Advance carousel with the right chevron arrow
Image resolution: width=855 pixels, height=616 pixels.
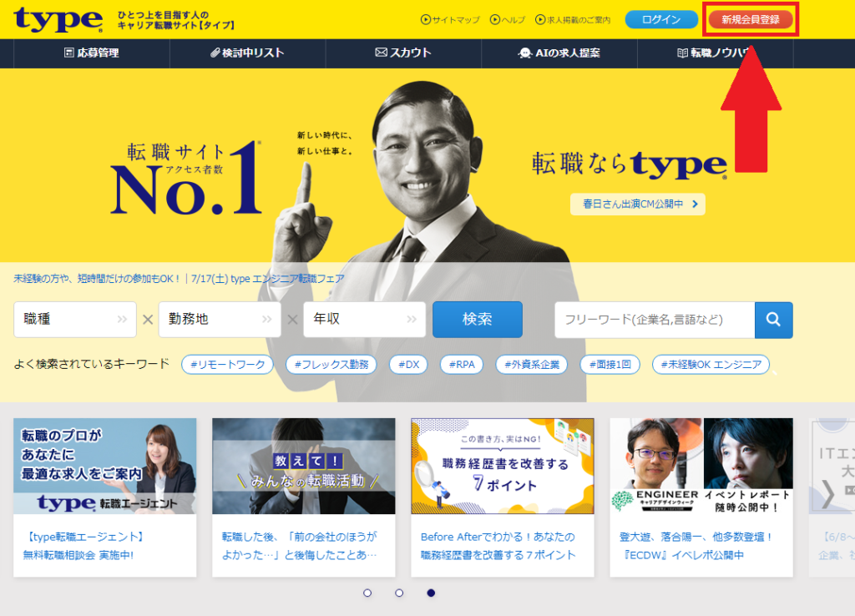click(x=827, y=494)
